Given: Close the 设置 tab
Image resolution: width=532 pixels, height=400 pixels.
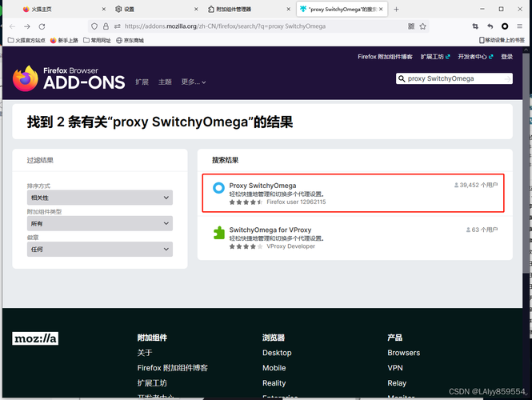Looking at the screenshot, I should point(196,9).
